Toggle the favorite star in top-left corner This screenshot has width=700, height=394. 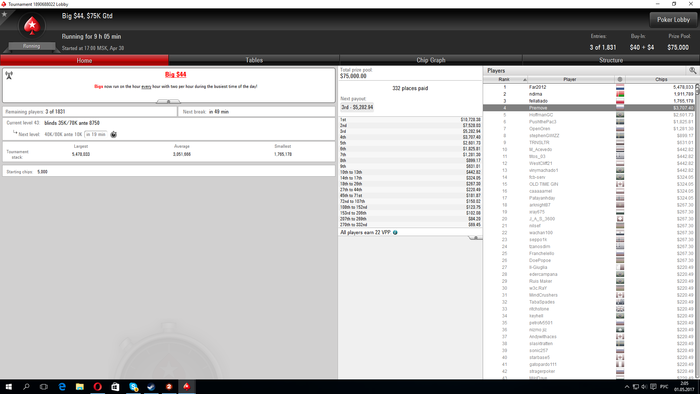(x=4, y=14)
